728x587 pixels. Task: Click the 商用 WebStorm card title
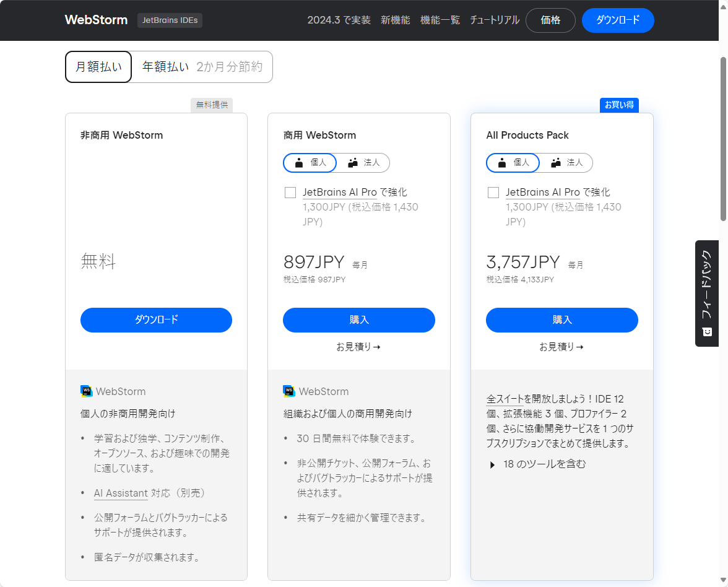pos(319,135)
